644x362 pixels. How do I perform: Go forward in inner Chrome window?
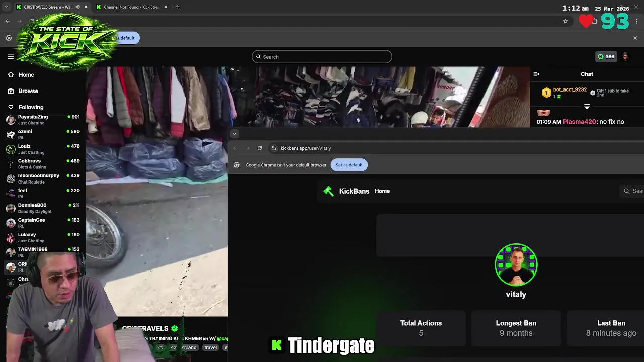click(247, 148)
